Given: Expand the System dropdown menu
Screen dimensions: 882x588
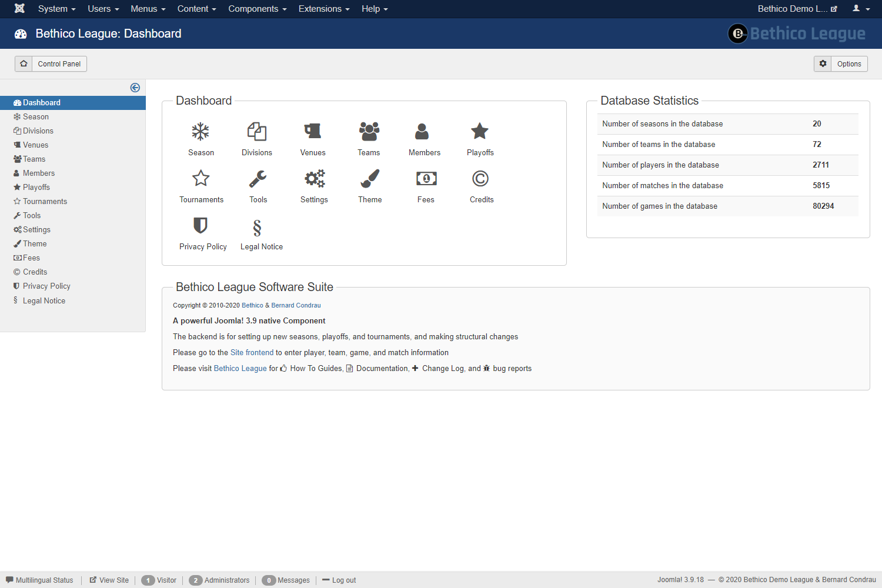Looking at the screenshot, I should 56,9.
